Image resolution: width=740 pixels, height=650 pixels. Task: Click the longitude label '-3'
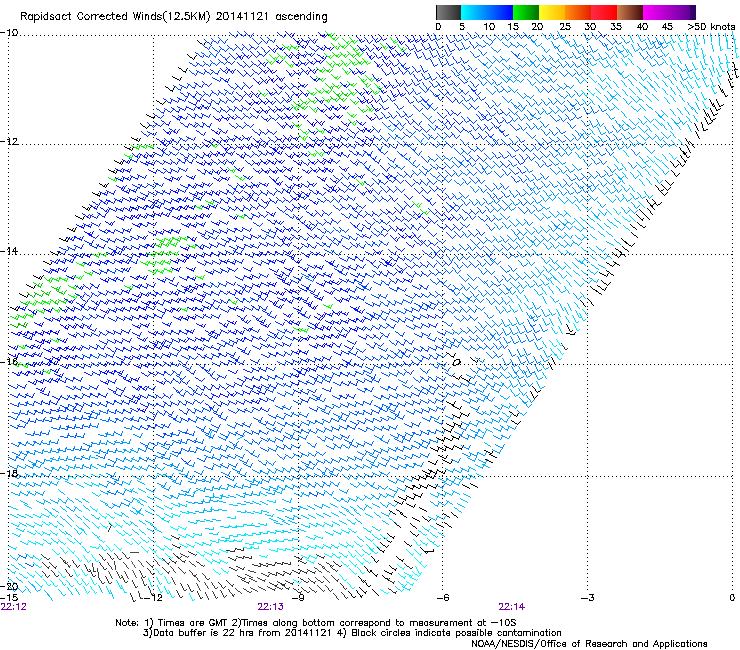(x=588, y=598)
